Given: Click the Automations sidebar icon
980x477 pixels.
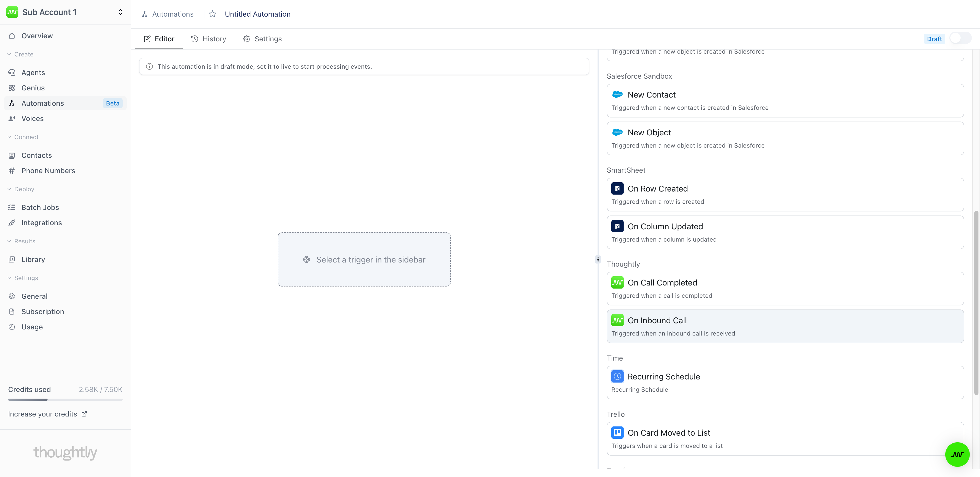Looking at the screenshot, I should coord(12,103).
